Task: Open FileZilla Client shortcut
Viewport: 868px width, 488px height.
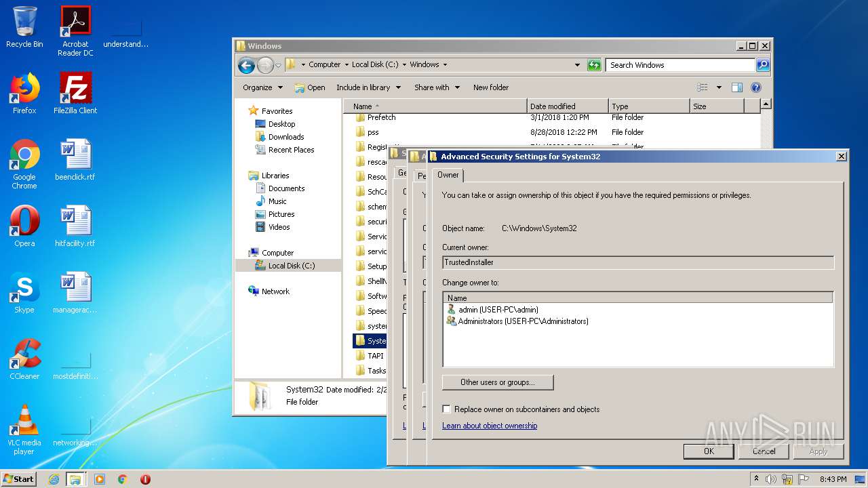Action: tap(75, 94)
